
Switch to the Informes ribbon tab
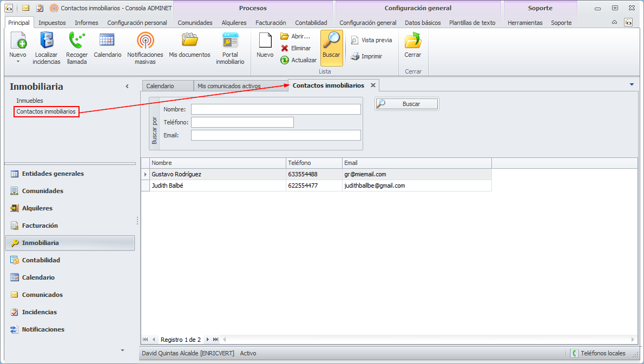[86, 23]
